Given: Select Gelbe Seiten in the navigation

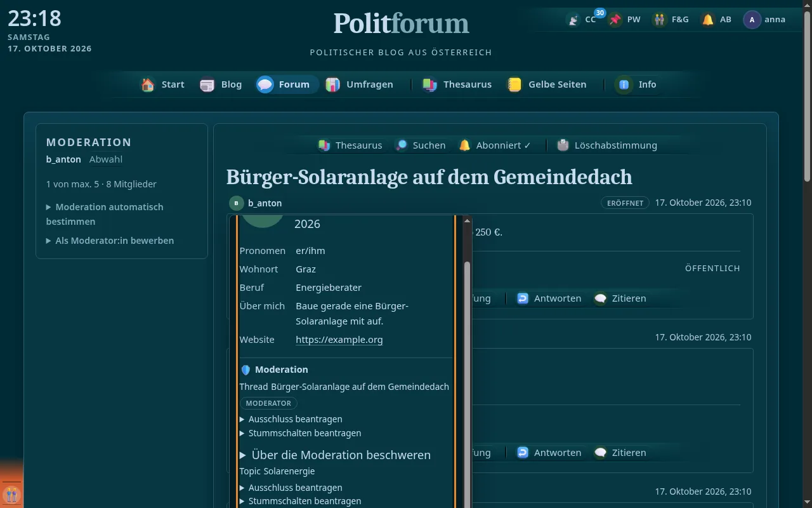Looking at the screenshot, I should pos(547,84).
